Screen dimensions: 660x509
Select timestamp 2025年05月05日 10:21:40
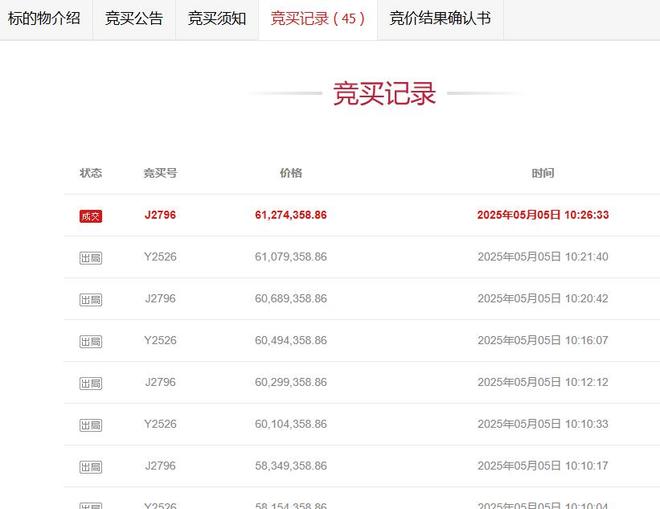543,256
